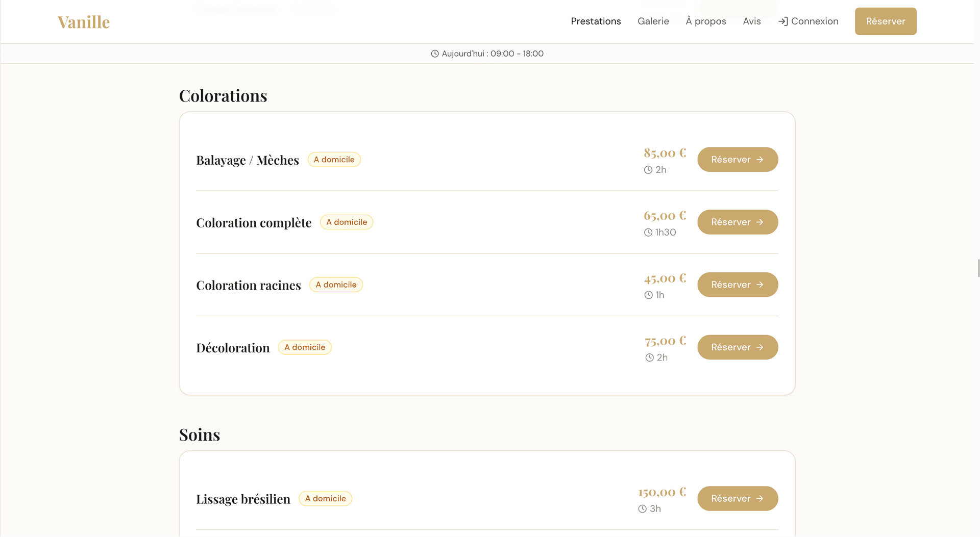This screenshot has height=537, width=980.
Task: Reserve the Lissage brésilien treatment
Action: point(737,498)
